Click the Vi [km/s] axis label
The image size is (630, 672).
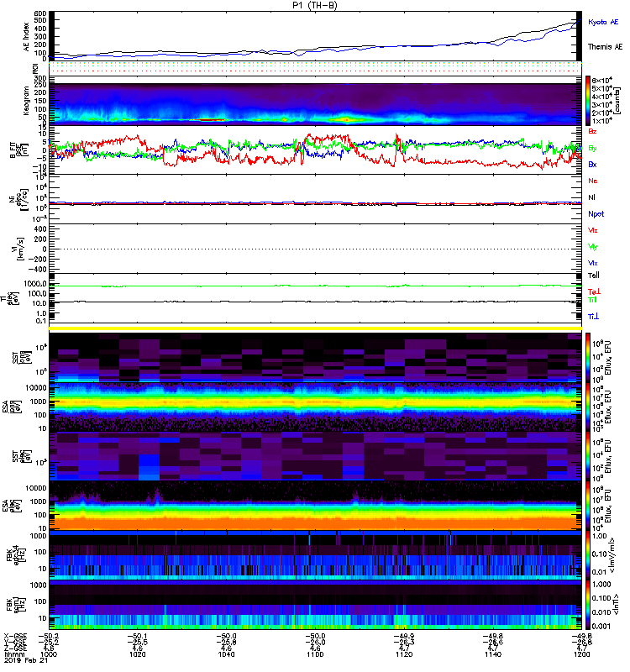(20, 249)
